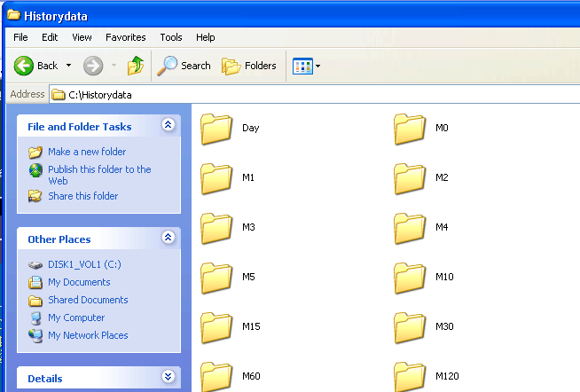Select the M30 folder icon
The height and width of the screenshot is (392, 580).
[410, 327]
